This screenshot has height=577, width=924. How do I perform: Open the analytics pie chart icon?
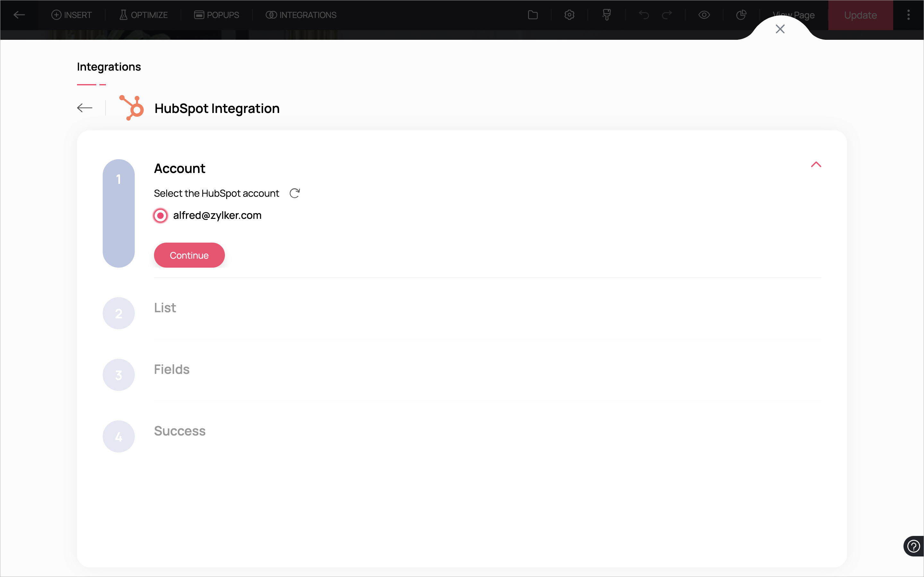pyautogui.click(x=741, y=15)
